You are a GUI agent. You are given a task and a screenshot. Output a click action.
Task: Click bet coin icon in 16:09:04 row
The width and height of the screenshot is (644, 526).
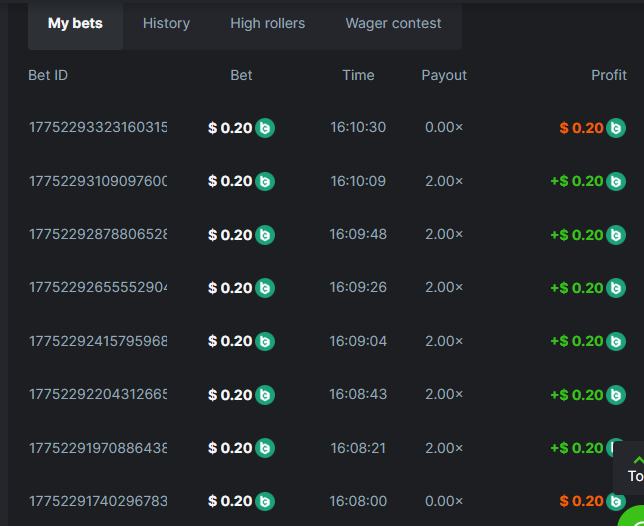(265, 341)
